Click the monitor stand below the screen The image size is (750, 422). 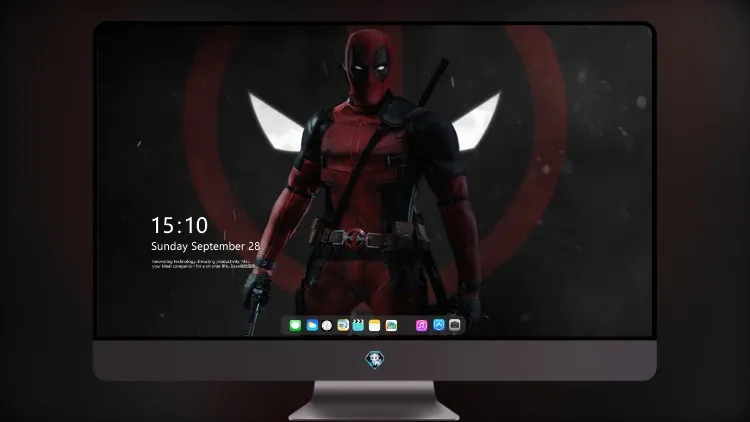[x=375, y=401]
